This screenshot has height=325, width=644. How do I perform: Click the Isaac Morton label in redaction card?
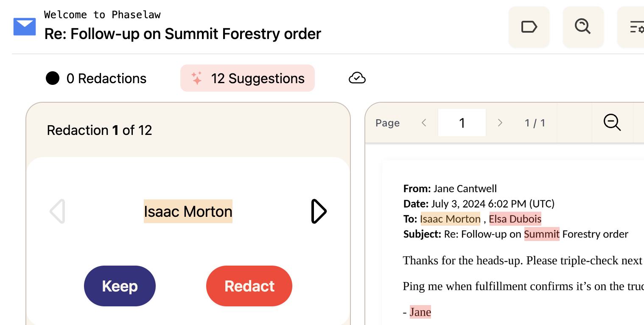point(188,211)
